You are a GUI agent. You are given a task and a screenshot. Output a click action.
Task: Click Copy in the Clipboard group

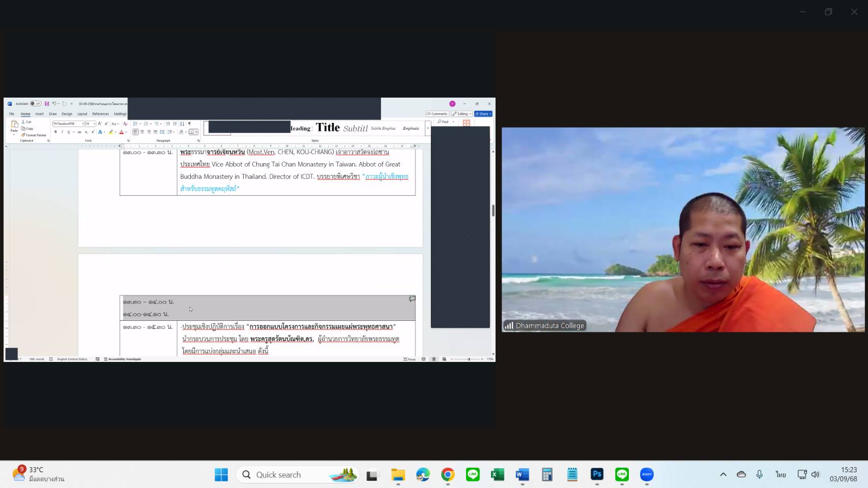pos(27,129)
